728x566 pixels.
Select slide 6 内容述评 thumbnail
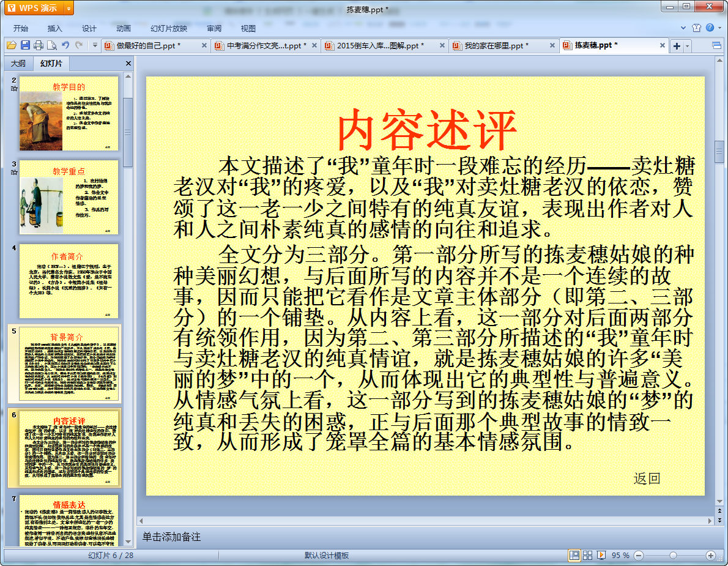[x=69, y=448]
